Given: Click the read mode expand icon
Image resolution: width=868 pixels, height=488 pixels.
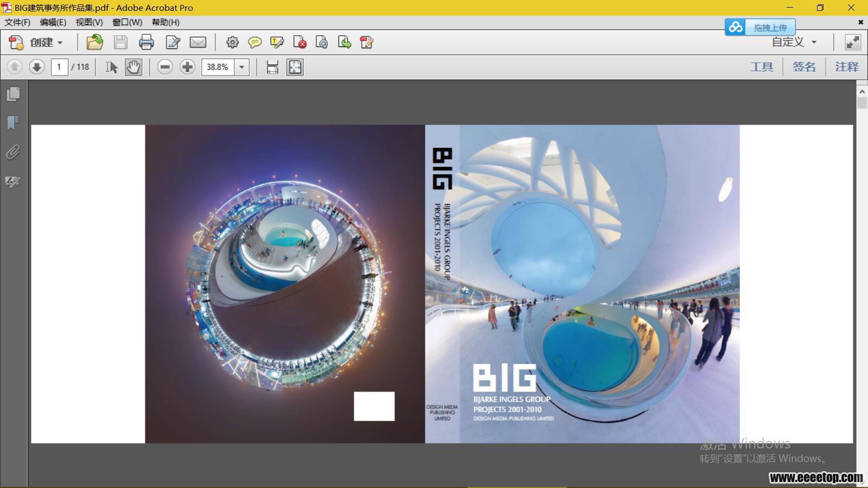Looking at the screenshot, I should (x=853, y=42).
